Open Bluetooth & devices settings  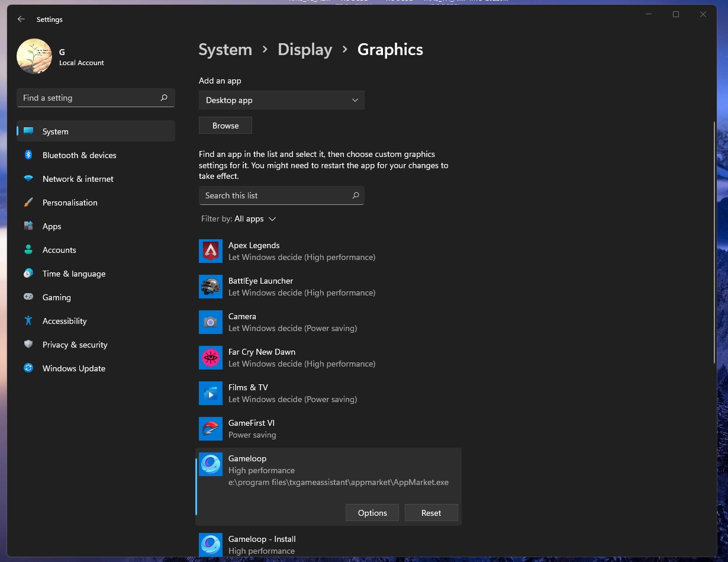point(96,155)
